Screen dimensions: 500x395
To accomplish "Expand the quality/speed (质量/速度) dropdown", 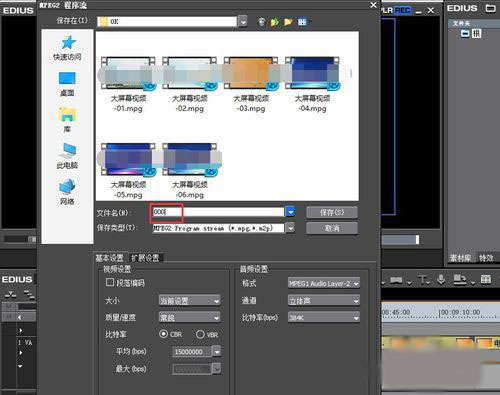I will tap(189, 318).
